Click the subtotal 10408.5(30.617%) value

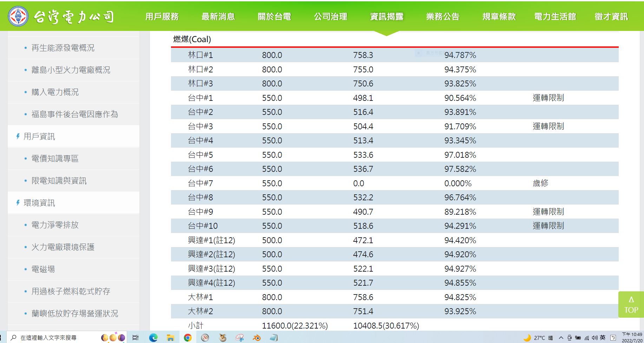coord(386,326)
